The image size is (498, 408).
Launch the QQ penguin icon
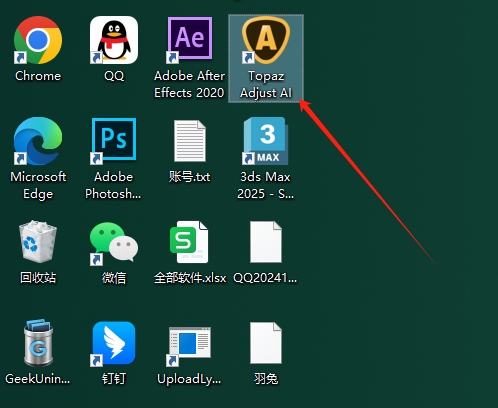[114, 40]
